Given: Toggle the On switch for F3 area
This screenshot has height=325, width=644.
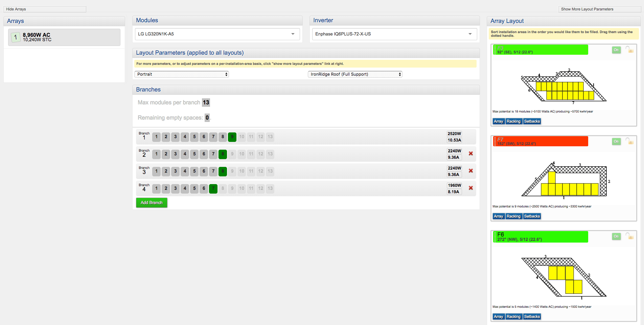Looking at the screenshot, I should 616,50.
